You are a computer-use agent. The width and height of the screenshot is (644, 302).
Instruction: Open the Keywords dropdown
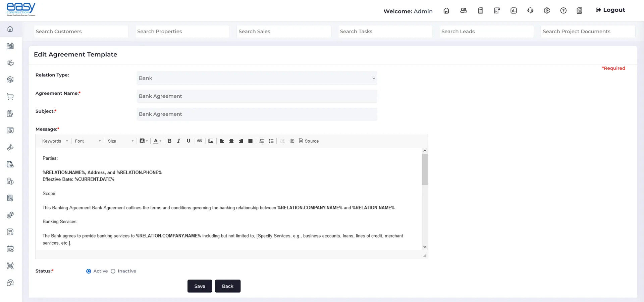[x=55, y=141]
